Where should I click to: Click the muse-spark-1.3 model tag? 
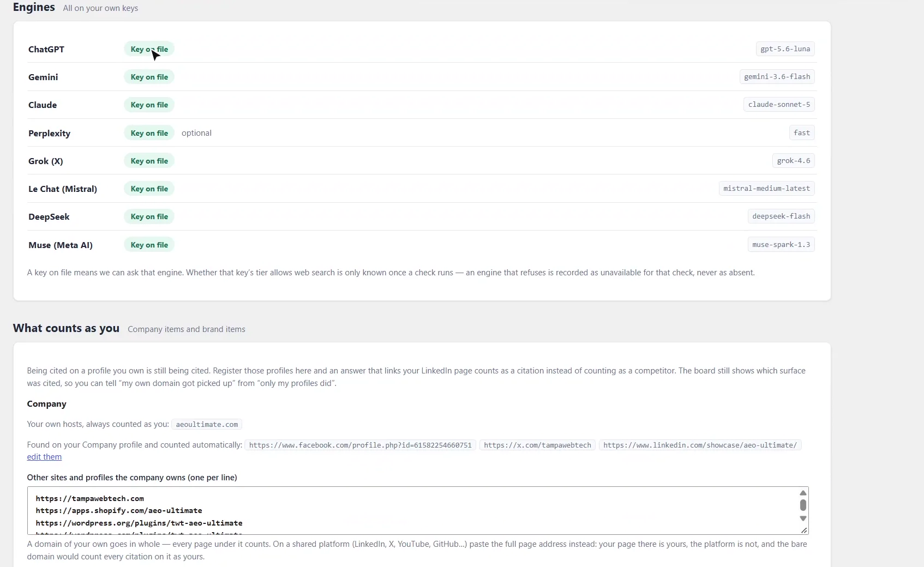point(781,244)
